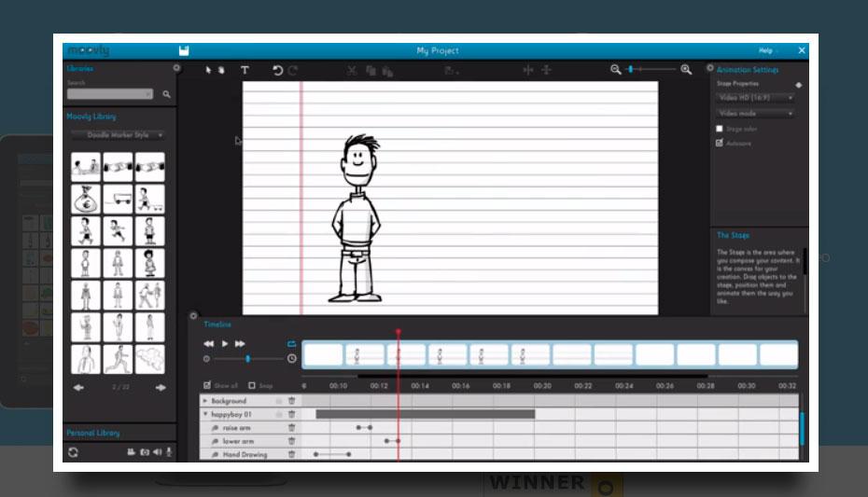The height and width of the screenshot is (497, 868).
Task: Click the Personal Library refresh icon
Action: click(x=73, y=452)
